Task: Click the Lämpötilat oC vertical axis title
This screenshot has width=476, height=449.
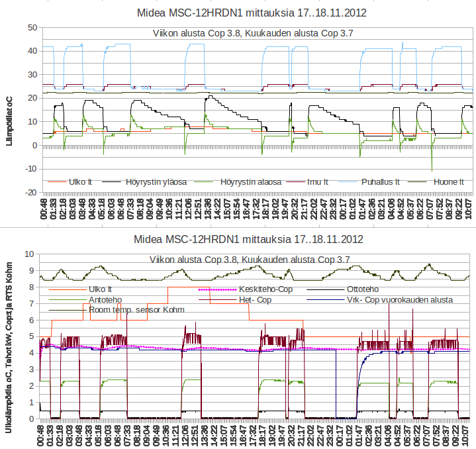Action: point(9,121)
